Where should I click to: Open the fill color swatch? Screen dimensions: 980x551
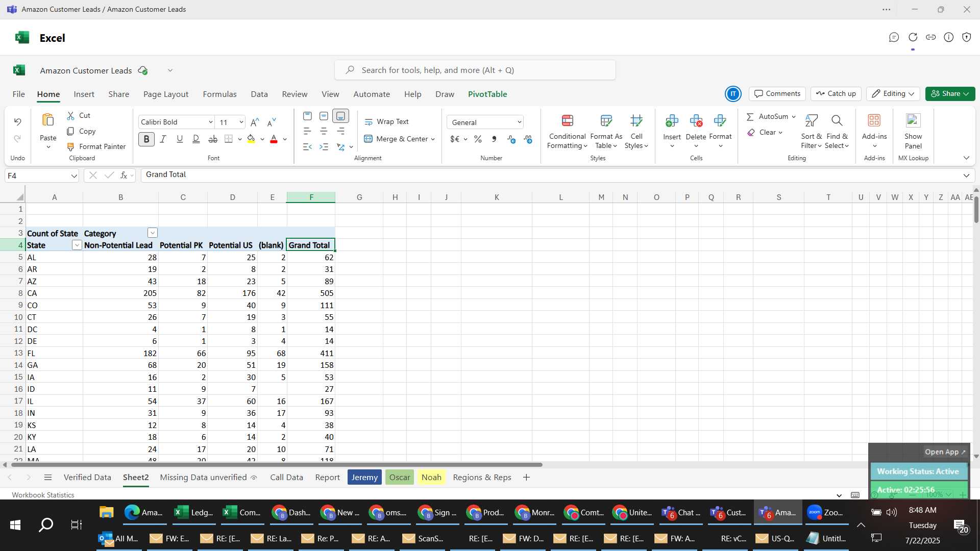coord(251,139)
